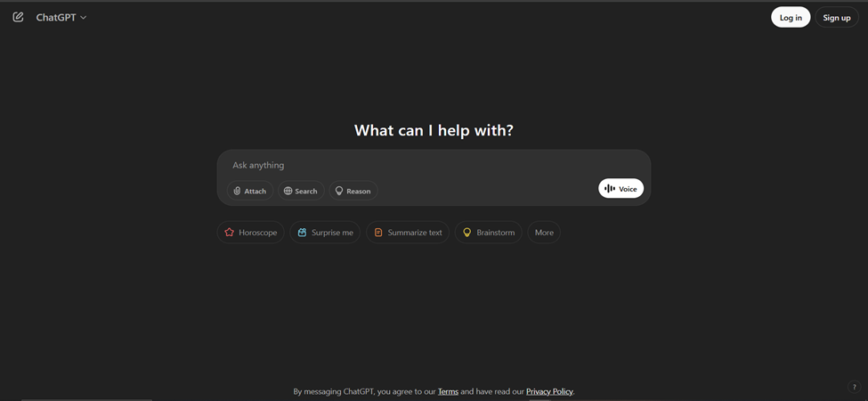Start a new chat with the pencil icon

coord(19,17)
